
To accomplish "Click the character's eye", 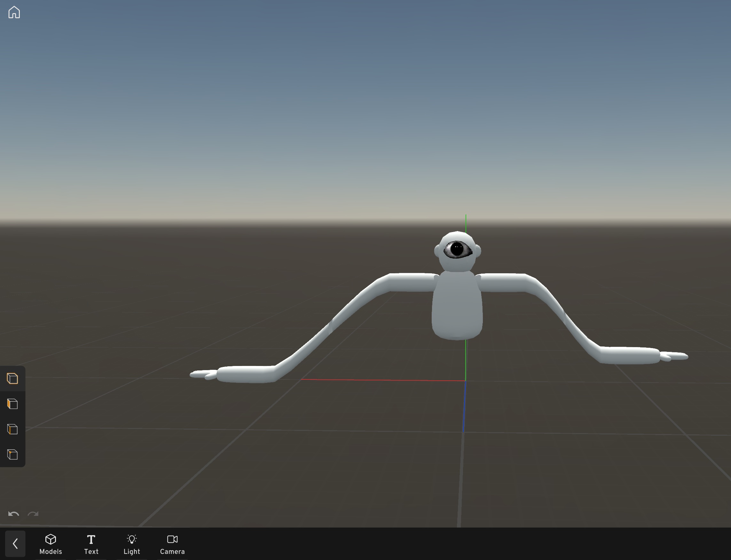I will coord(457,249).
